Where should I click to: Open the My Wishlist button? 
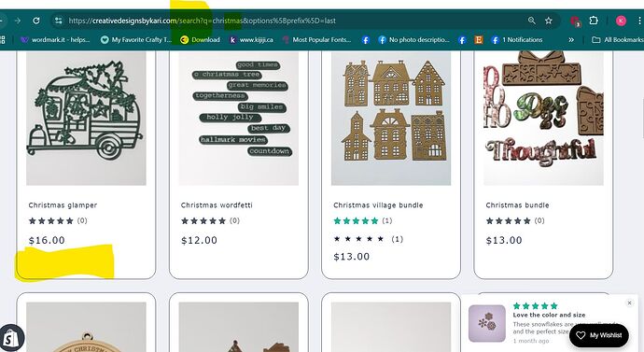pyautogui.click(x=599, y=335)
